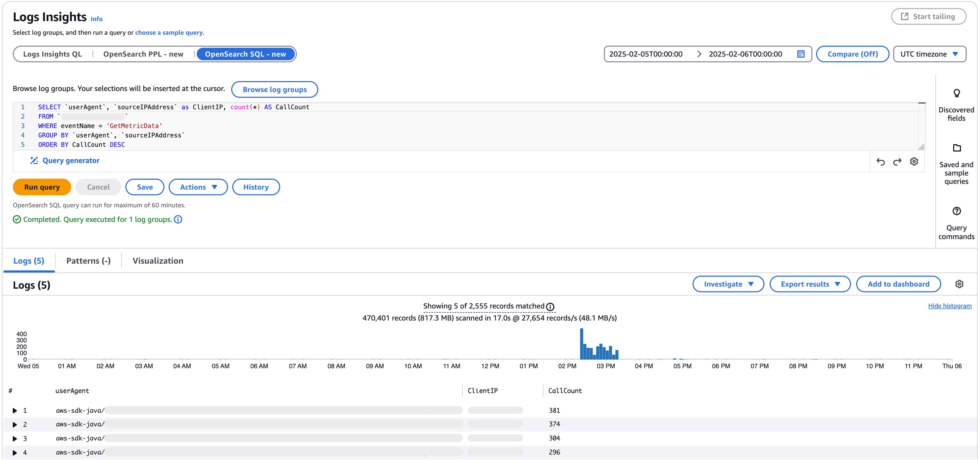Expand the Actions dropdown menu

198,187
